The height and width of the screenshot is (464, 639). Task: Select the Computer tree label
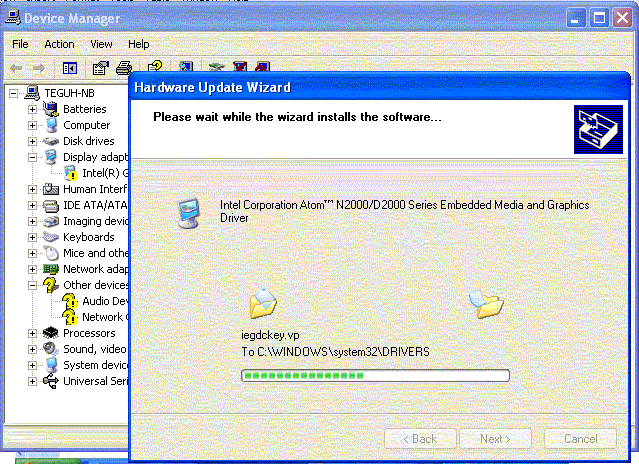[x=86, y=125]
